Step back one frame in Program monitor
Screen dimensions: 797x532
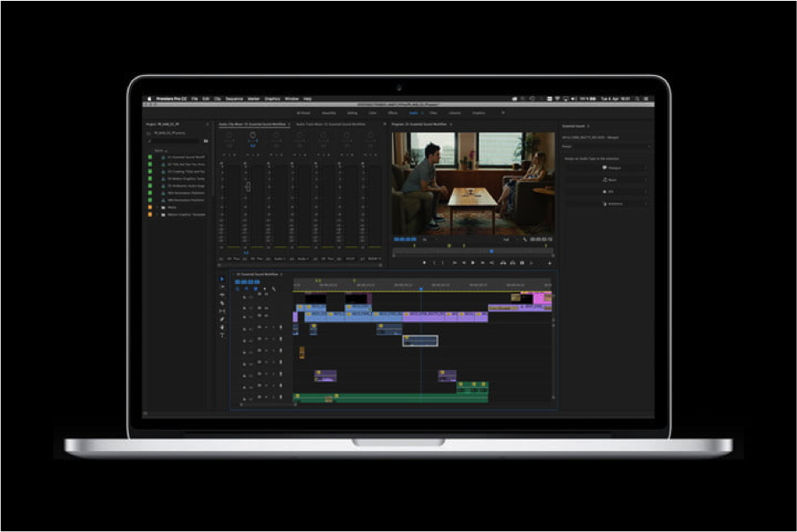tap(464, 263)
